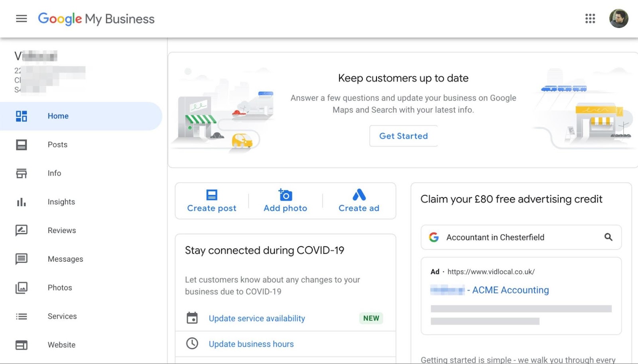Navigate to the Info section
Image resolution: width=638 pixels, height=364 pixels.
coord(54,173)
